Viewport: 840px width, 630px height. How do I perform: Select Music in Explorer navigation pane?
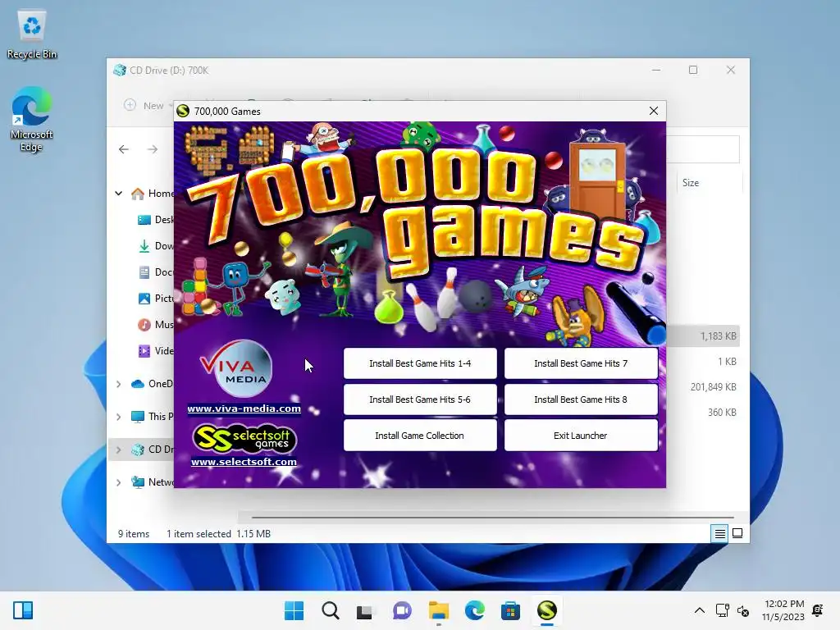pos(155,325)
